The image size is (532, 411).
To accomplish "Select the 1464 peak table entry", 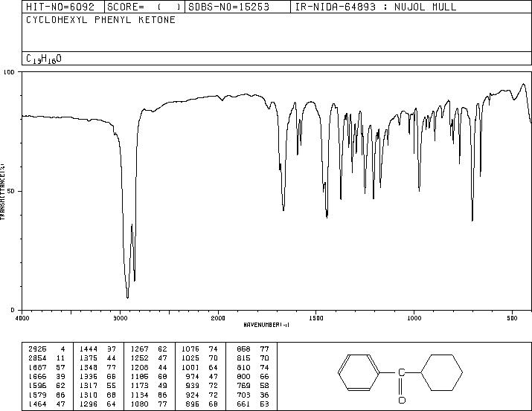I will 37,404.
